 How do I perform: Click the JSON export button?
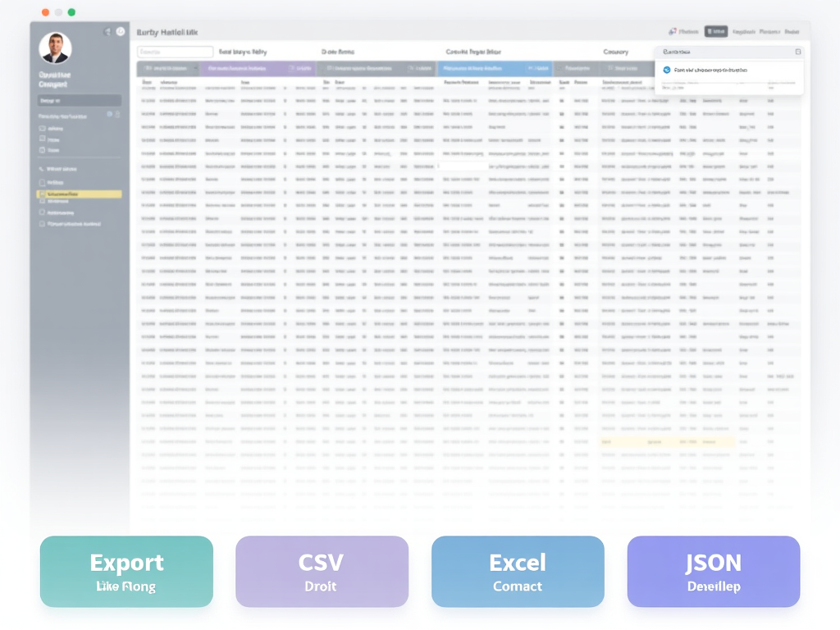pos(714,572)
